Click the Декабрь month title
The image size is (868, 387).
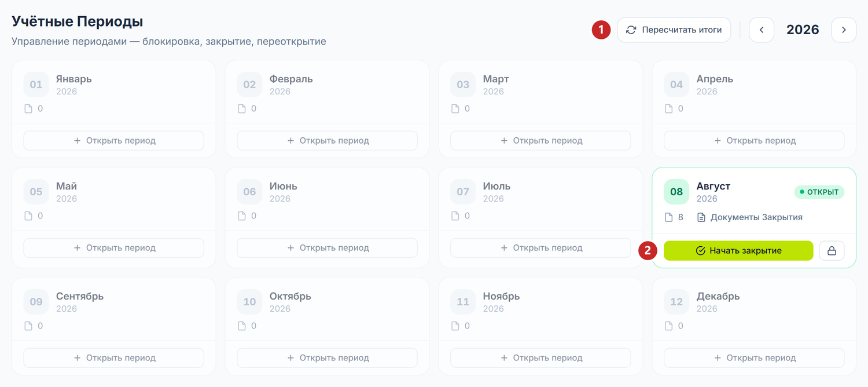point(718,296)
